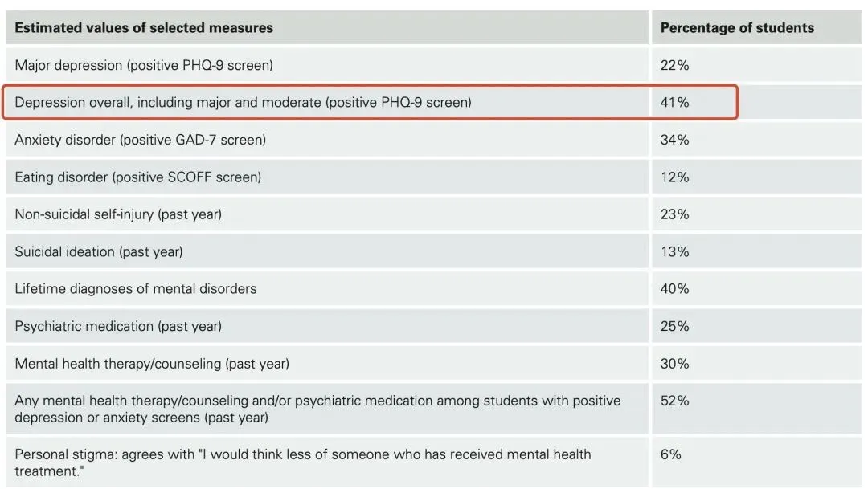Click the "Estimated values of selected measures" column header
This screenshot has height=489, width=868.
[144, 28]
